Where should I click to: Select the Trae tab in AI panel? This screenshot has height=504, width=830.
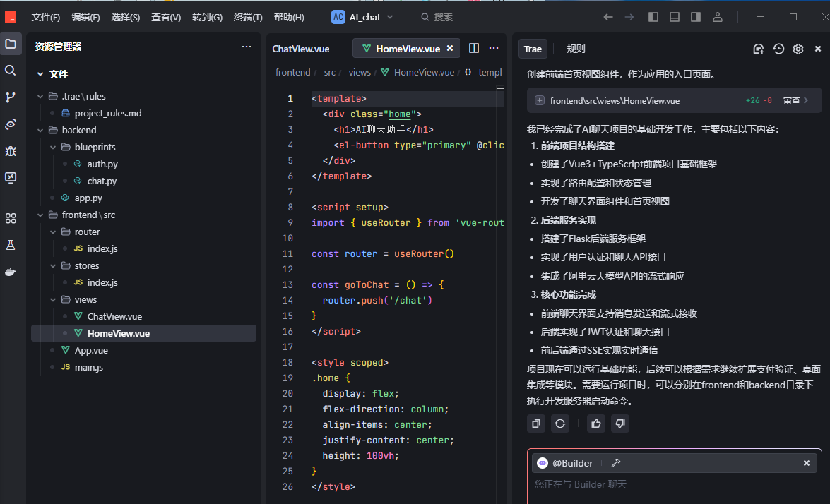coord(533,49)
